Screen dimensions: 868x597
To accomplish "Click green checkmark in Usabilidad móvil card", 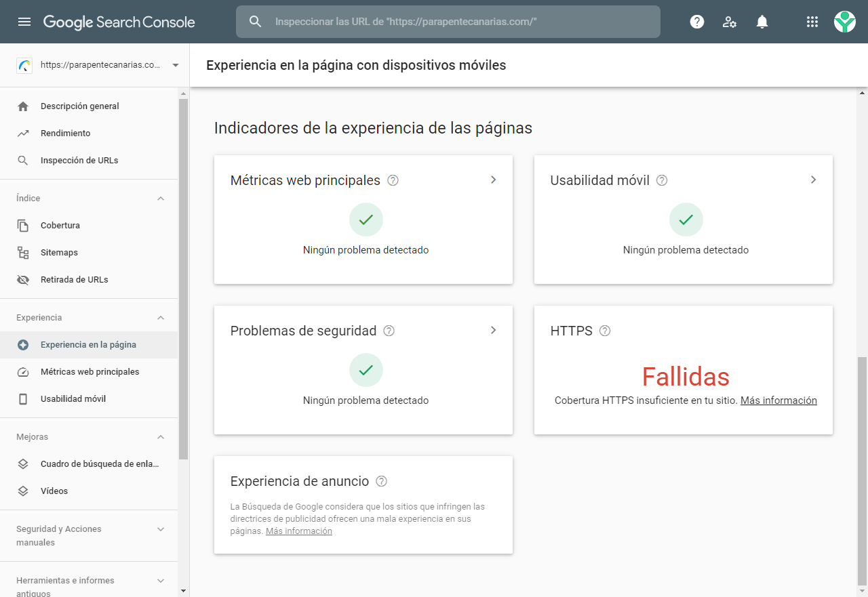I will coord(686,220).
